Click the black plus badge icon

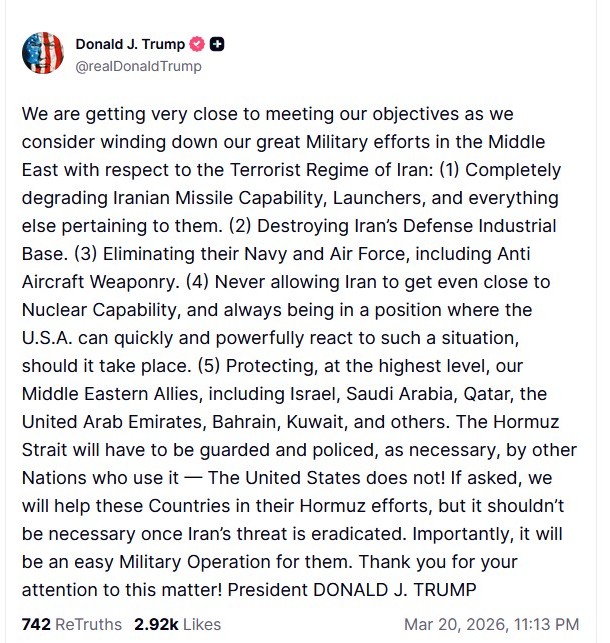pos(217,44)
